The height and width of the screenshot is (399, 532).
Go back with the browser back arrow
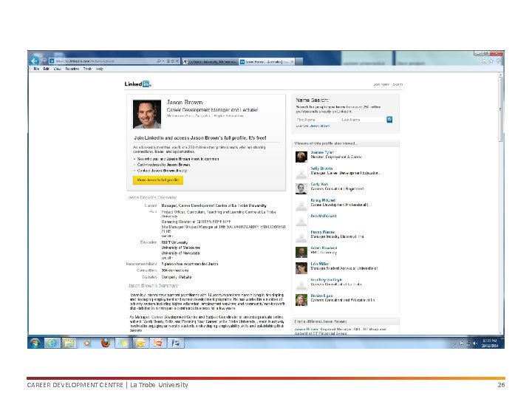pos(34,61)
